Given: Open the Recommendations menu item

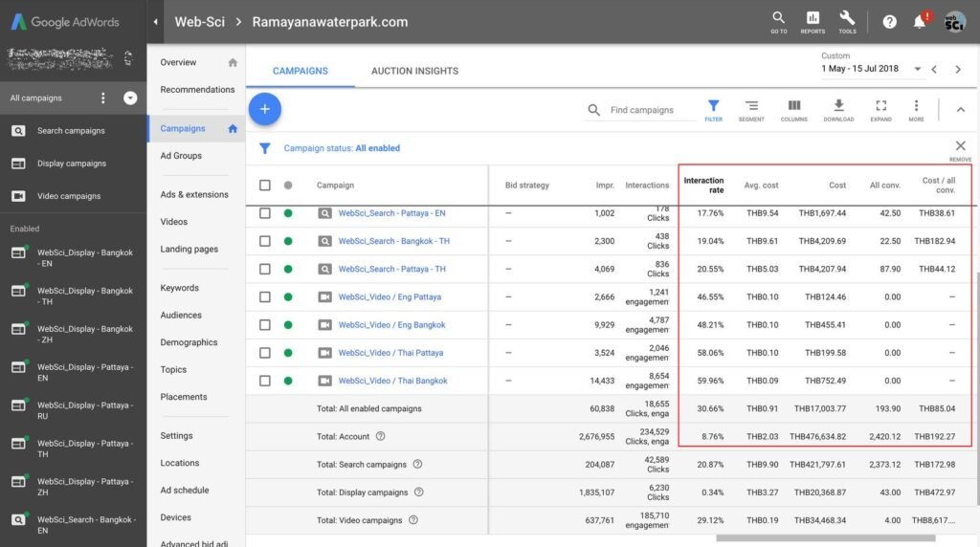Looking at the screenshot, I should 196,89.
